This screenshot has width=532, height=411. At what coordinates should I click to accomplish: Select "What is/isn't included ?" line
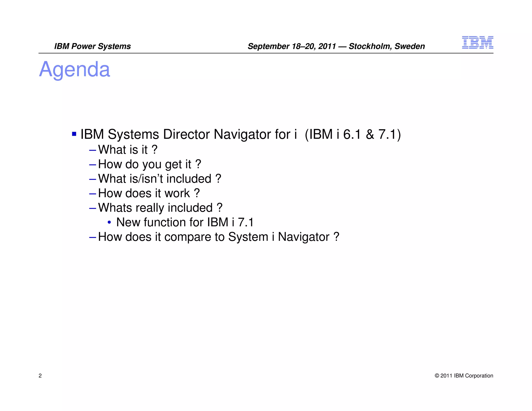point(159,179)
